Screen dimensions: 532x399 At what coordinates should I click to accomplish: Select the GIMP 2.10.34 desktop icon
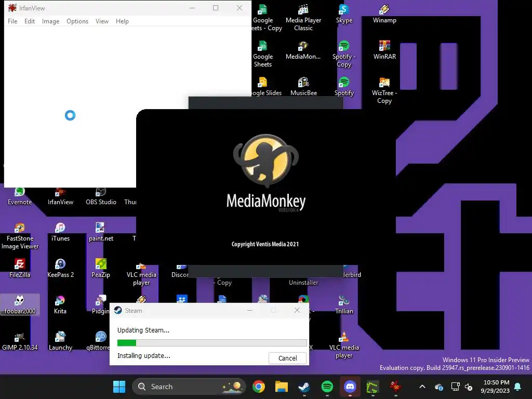point(20,341)
